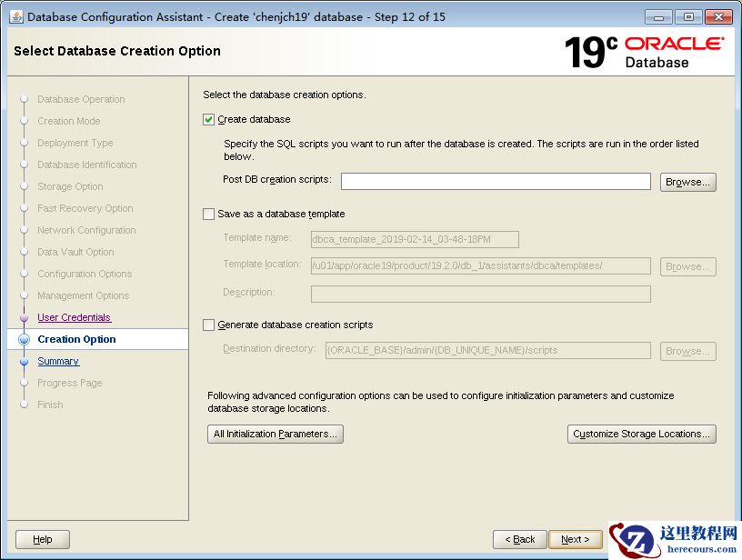Click the Configuration Options step label

coord(85,274)
